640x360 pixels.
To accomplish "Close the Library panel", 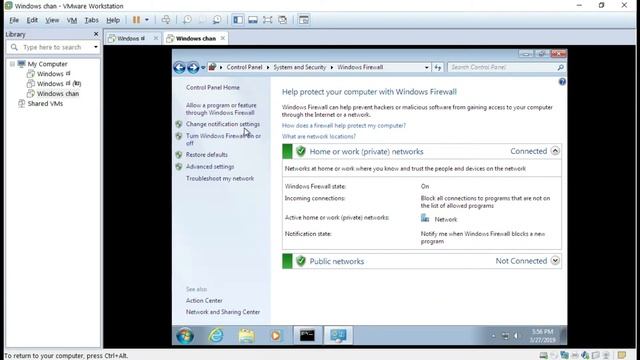I will [96, 34].
